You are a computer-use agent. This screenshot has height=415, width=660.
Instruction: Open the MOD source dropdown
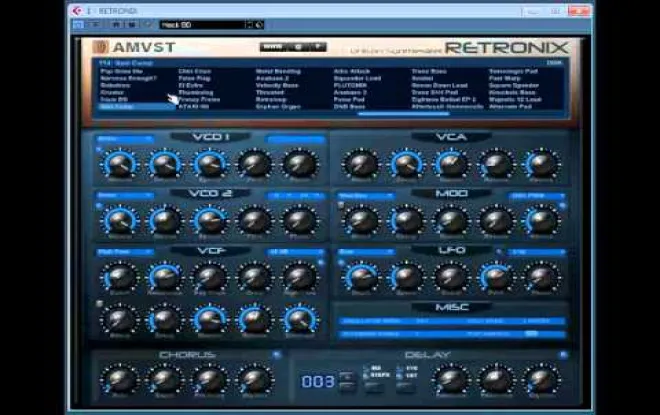(x=366, y=196)
